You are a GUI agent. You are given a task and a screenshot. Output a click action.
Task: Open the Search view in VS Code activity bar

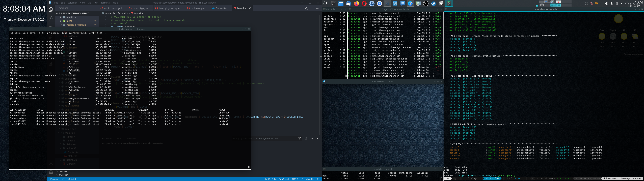click(51, 18)
